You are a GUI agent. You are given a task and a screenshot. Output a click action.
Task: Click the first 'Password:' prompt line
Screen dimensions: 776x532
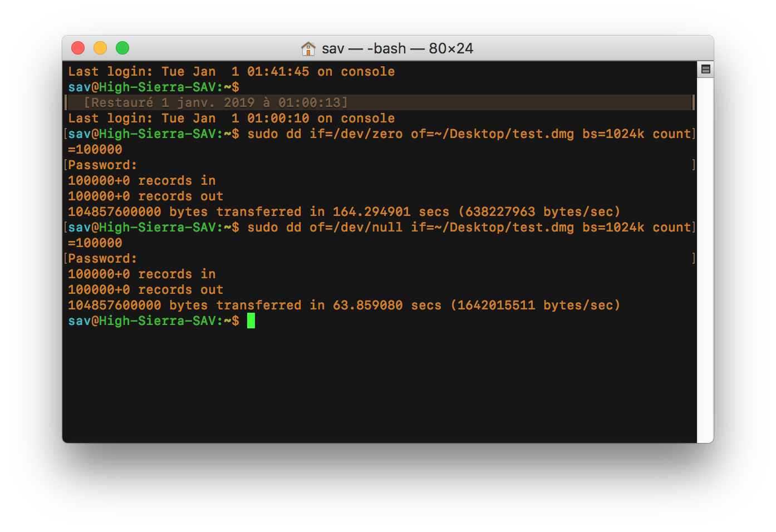102,165
